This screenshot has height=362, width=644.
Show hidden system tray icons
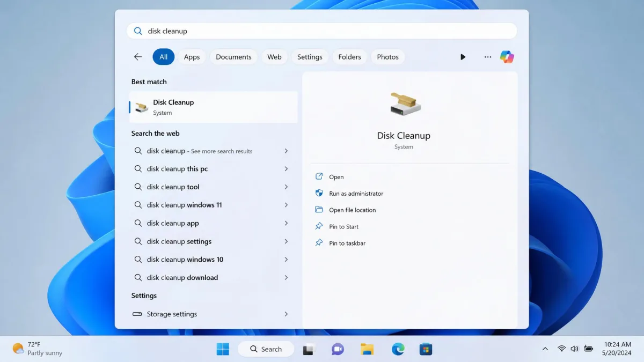click(545, 349)
